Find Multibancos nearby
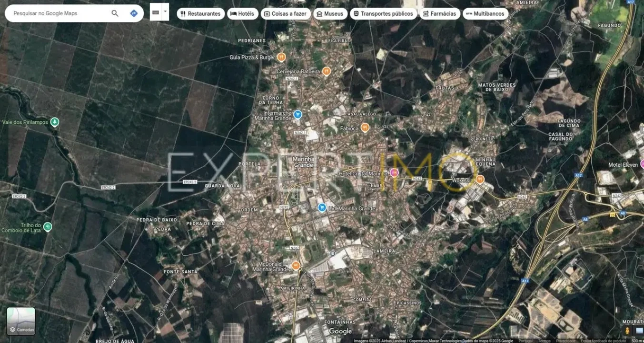The height and width of the screenshot is (343, 644). (485, 14)
